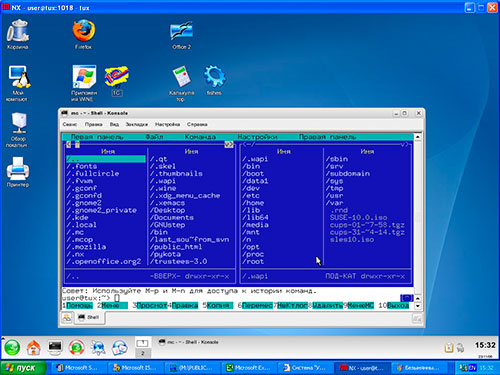Open mc Настройки menu

257,137
